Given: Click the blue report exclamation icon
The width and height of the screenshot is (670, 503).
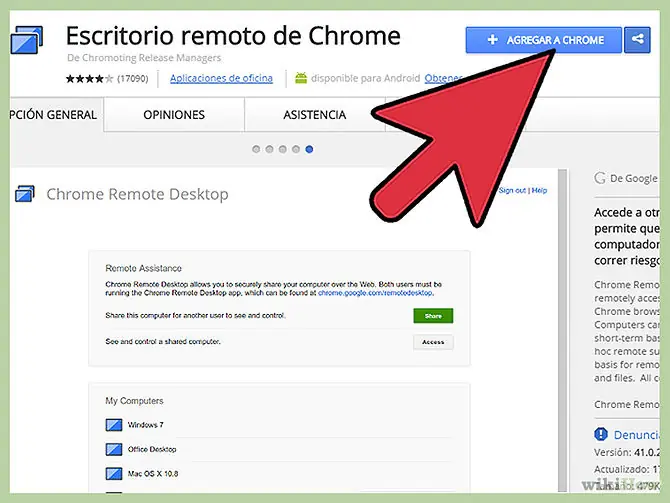Looking at the screenshot, I should [601, 434].
